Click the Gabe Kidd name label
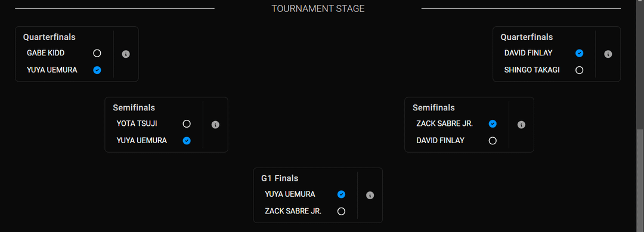Screen dimensions: 644x232 pyautogui.click(x=45, y=53)
